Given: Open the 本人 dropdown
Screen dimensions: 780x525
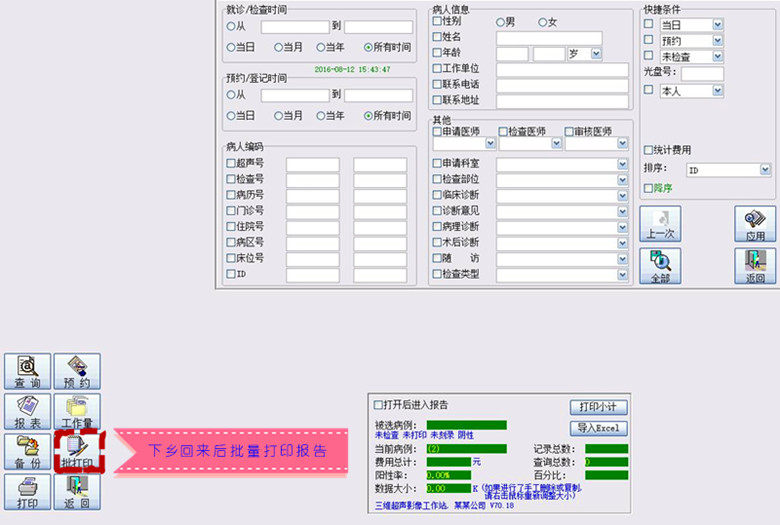Looking at the screenshot, I should pyautogui.click(x=717, y=91).
